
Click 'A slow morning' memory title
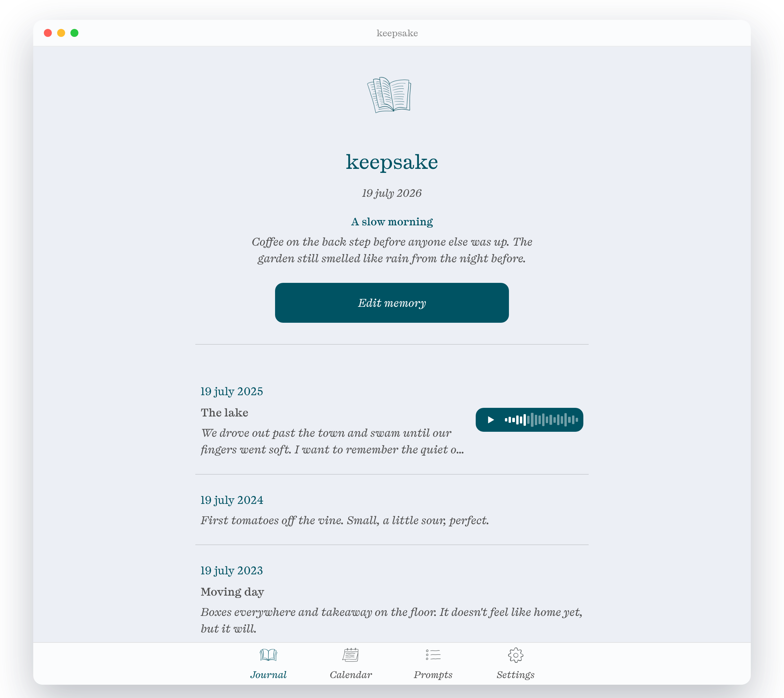(x=392, y=222)
